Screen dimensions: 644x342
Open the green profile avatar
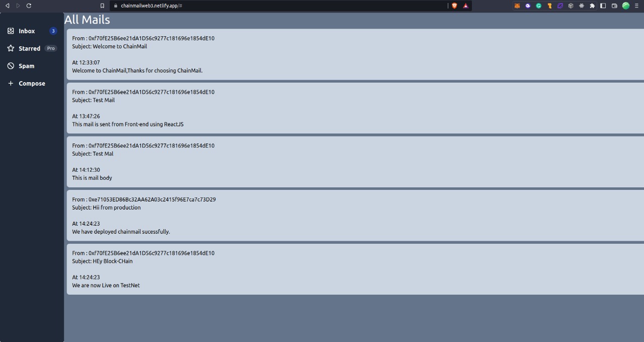pyautogui.click(x=626, y=6)
